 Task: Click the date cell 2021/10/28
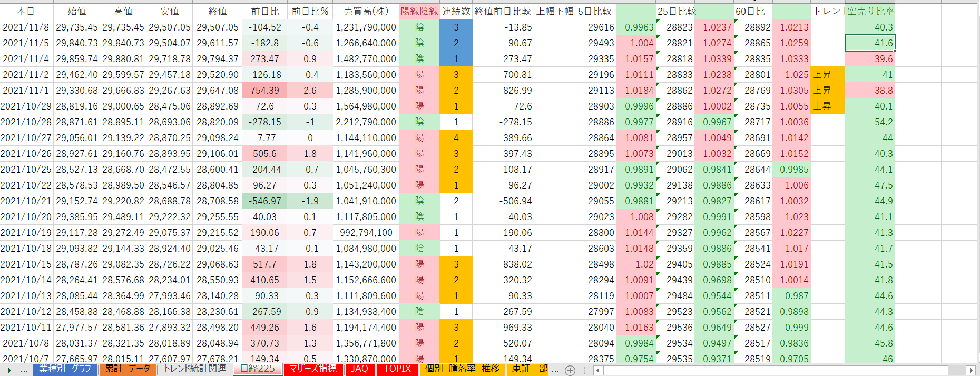[26, 122]
